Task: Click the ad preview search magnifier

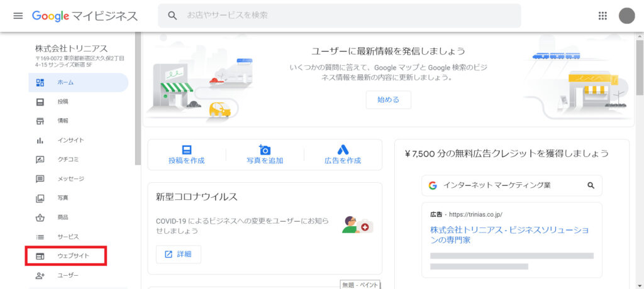Action: pyautogui.click(x=591, y=185)
